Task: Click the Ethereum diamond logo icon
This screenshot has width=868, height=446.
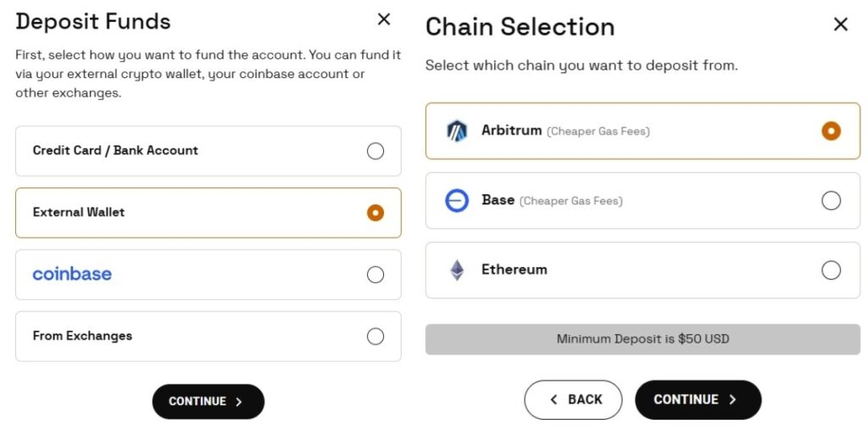Action: pyautogui.click(x=457, y=270)
